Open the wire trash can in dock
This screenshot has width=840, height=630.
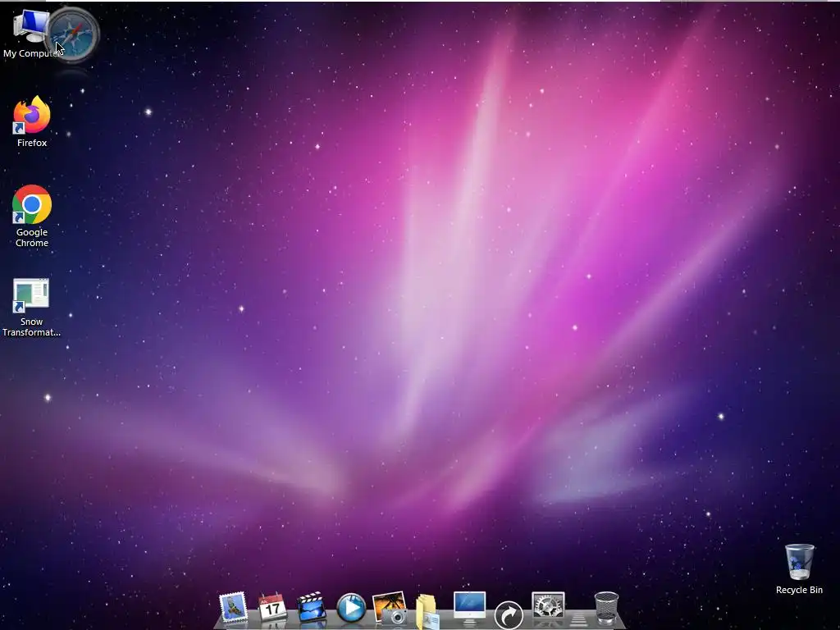pyautogui.click(x=606, y=608)
